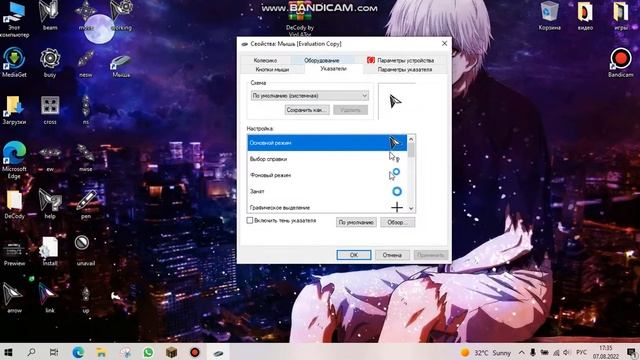Select the 'Install' file icon
640x360 pixels.
coord(50,251)
